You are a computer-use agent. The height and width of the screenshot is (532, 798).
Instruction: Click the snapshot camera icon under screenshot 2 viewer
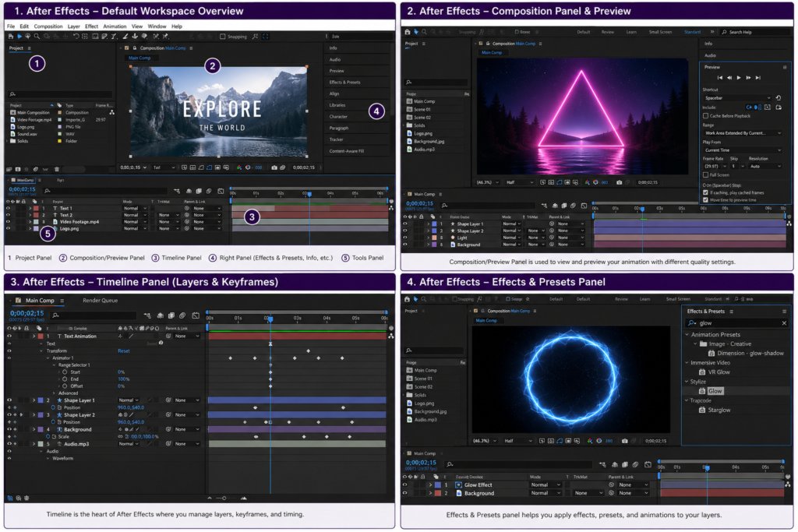click(x=619, y=182)
